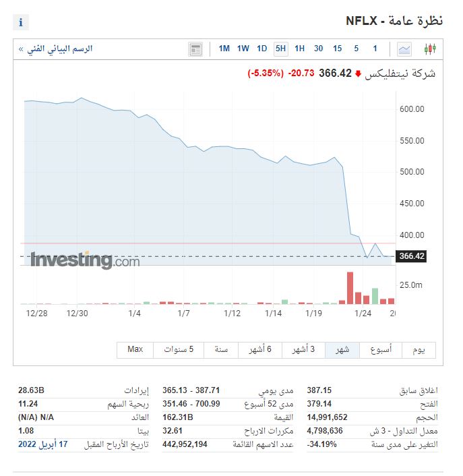Click the 366.42 current price label on chart

[x=412, y=256]
